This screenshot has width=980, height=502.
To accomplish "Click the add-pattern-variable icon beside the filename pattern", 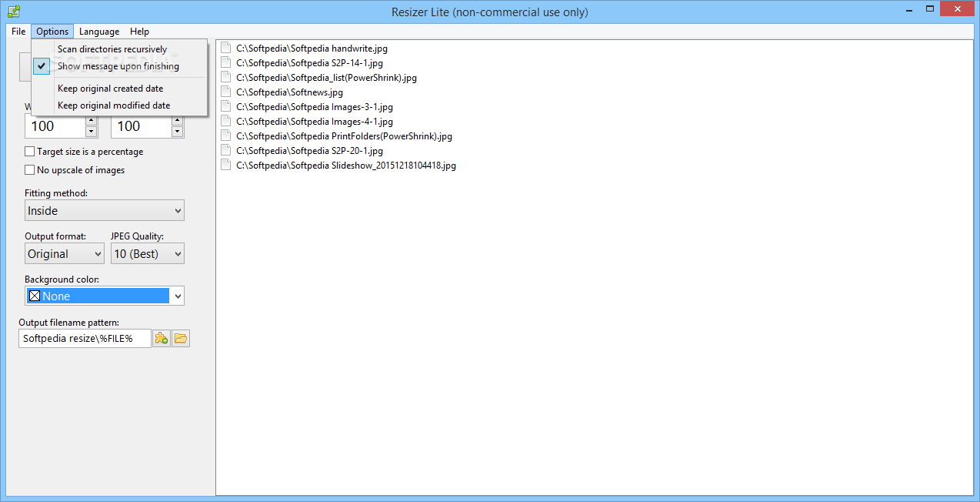I will [162, 338].
